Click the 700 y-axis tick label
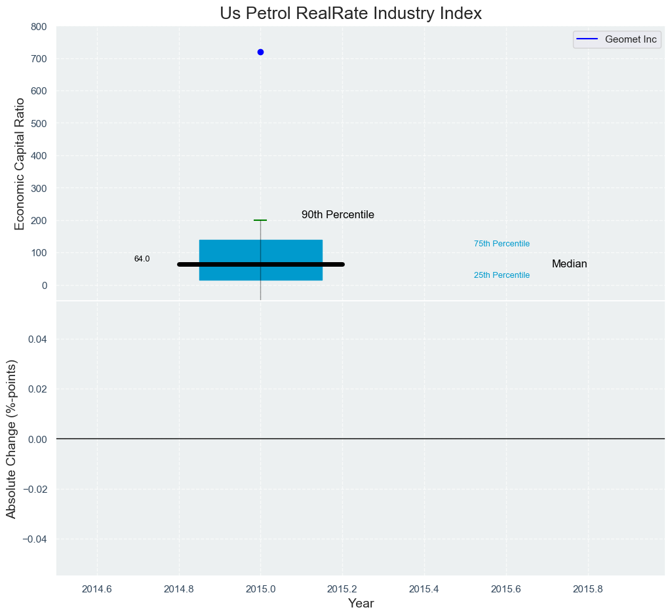This screenshot has height=616, width=672. (x=39, y=59)
